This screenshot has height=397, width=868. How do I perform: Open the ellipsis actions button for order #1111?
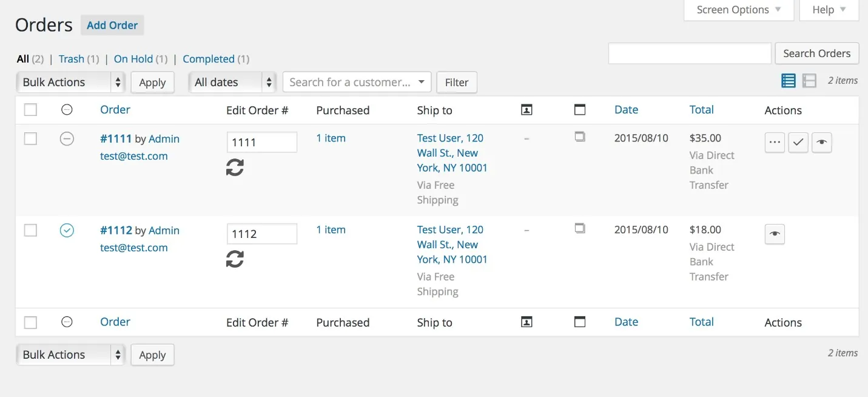point(775,142)
